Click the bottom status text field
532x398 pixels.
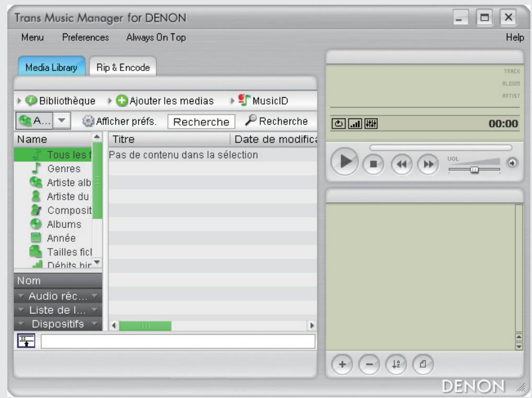point(178,342)
